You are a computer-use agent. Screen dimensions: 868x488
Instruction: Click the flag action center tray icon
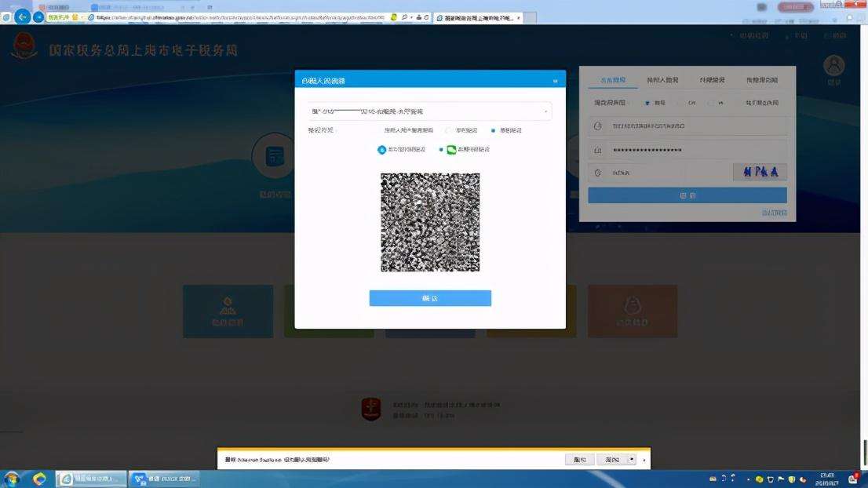781,479
